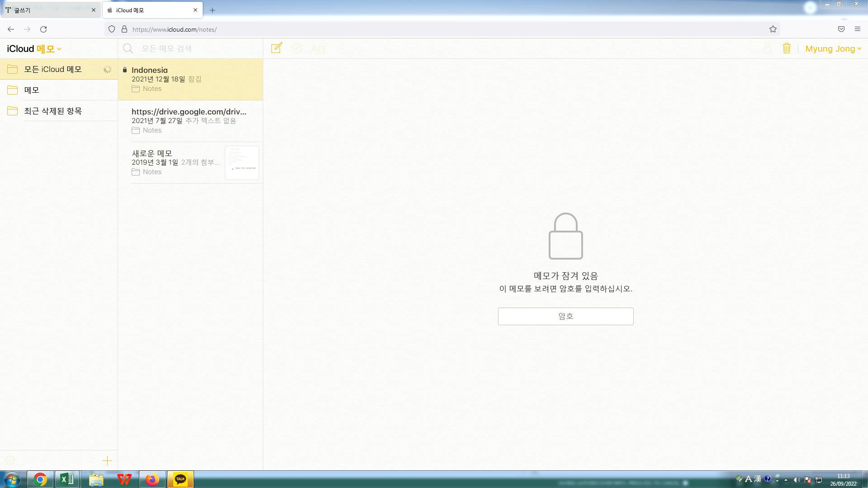The image size is (868, 488).
Task: Launch Chrome from taskbar
Action: (x=40, y=479)
